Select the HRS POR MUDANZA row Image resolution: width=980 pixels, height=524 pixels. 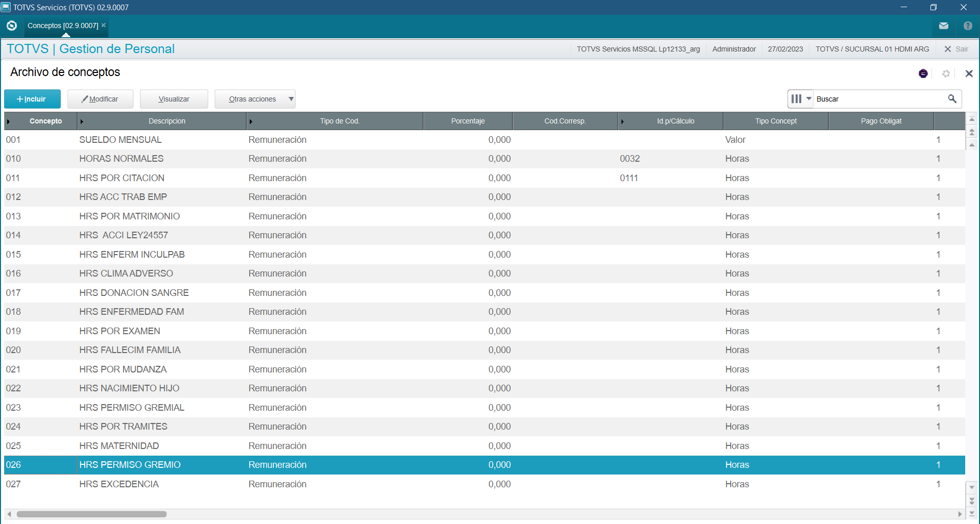485,369
